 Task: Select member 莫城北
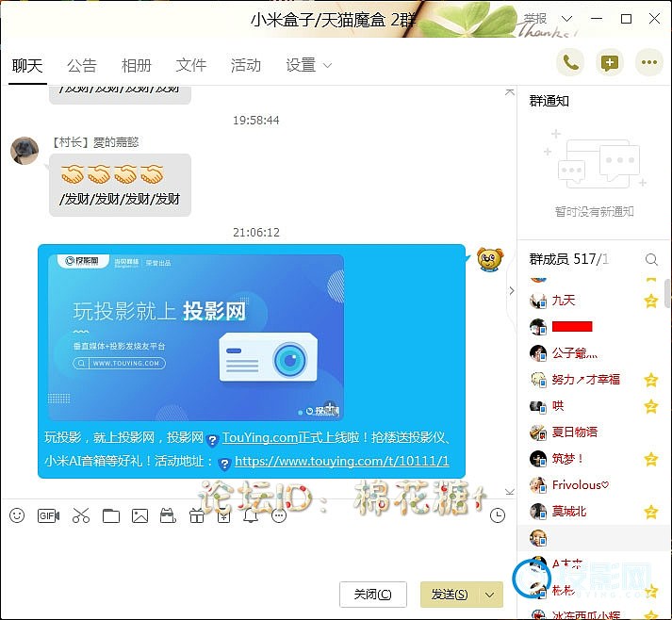(x=594, y=512)
